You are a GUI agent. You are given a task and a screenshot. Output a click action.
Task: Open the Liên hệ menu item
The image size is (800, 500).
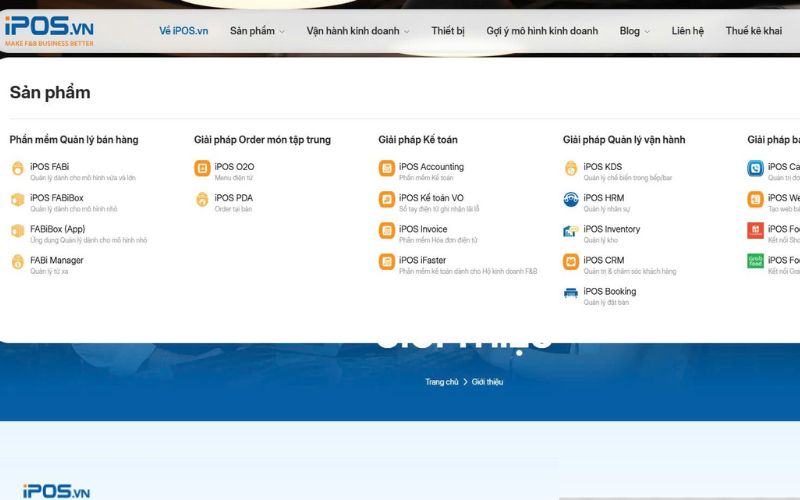click(x=688, y=31)
